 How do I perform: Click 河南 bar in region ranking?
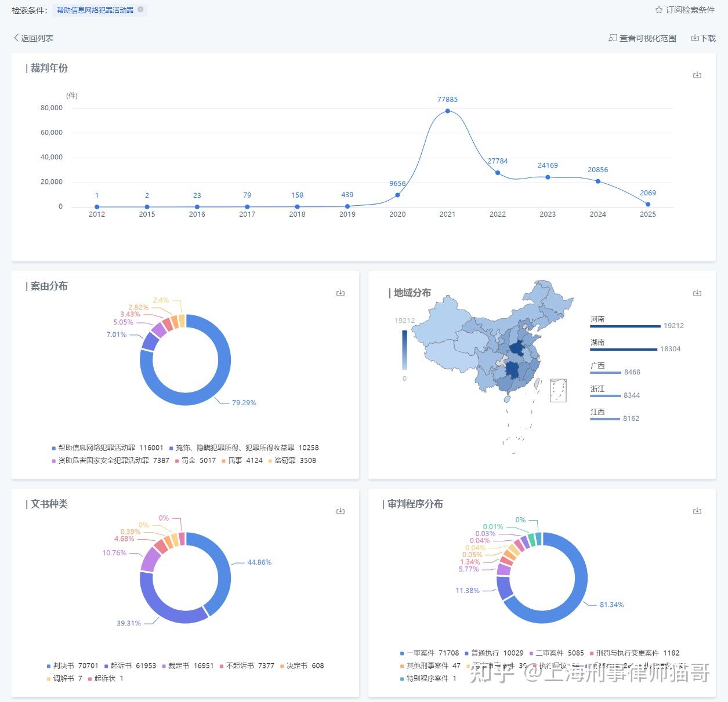(x=625, y=326)
